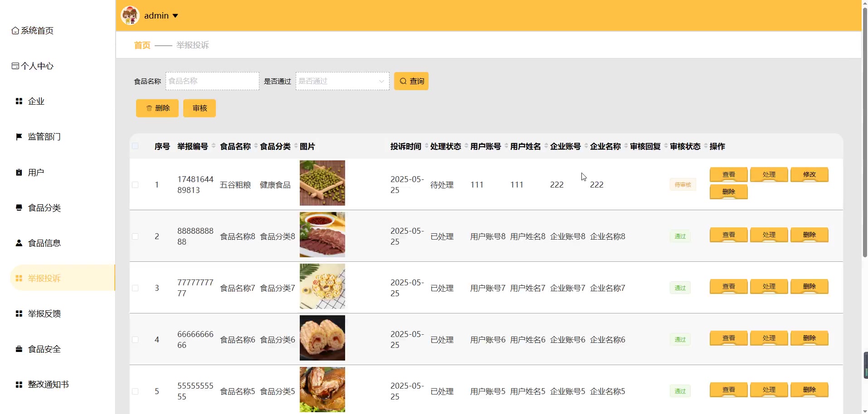Viewport: 868px width, 414px height.
Task: Click 修改 for the 五谷粗粮 row
Action: click(809, 174)
